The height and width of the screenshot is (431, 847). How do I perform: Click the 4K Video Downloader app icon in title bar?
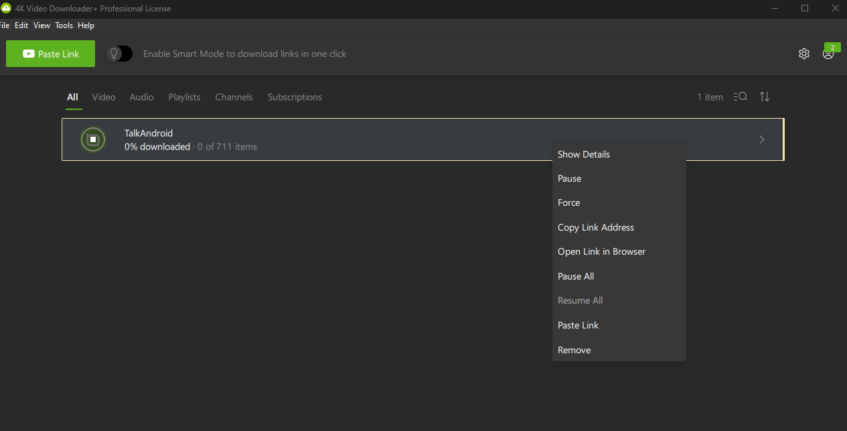6,8
